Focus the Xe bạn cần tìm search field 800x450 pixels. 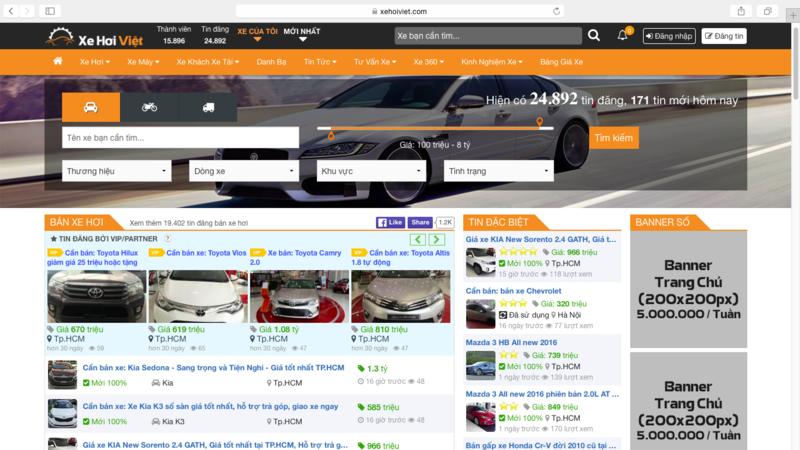point(488,36)
